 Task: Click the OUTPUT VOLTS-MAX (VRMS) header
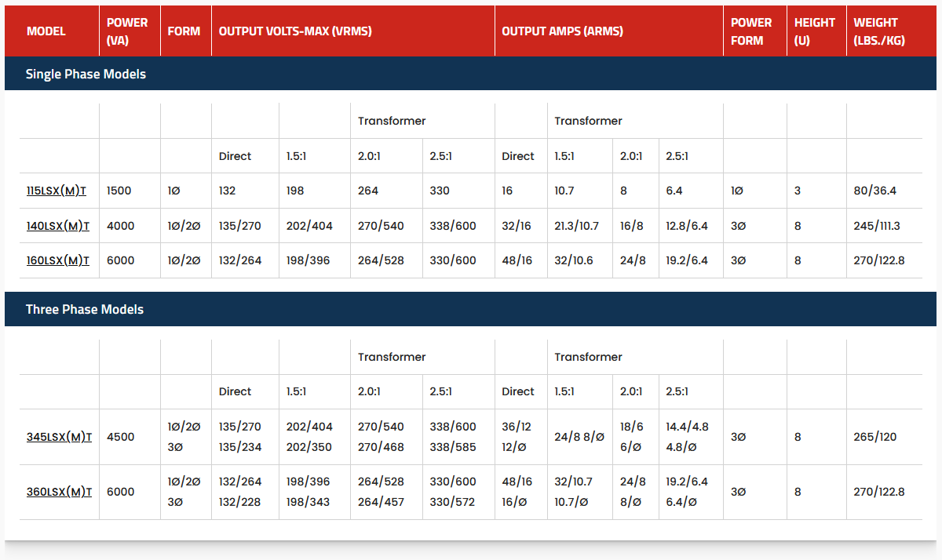coord(295,31)
